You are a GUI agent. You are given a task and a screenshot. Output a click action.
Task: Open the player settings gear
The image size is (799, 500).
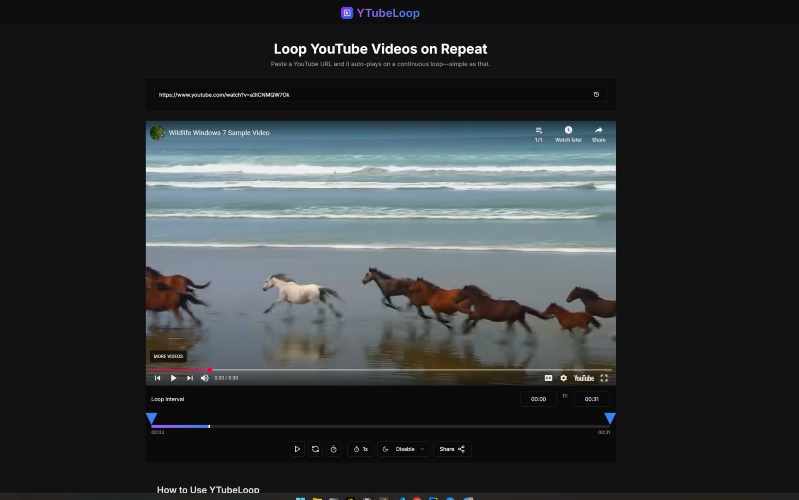pyautogui.click(x=564, y=378)
